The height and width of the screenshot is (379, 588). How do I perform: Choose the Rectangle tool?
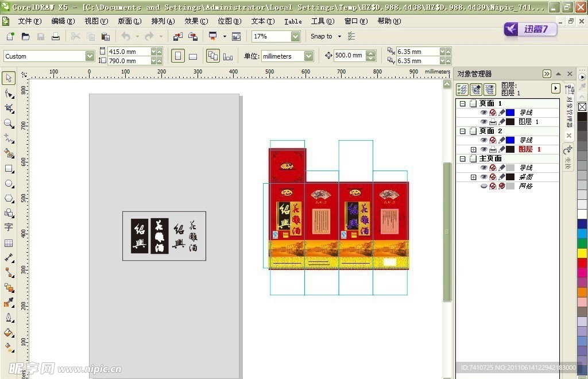pyautogui.click(x=9, y=168)
